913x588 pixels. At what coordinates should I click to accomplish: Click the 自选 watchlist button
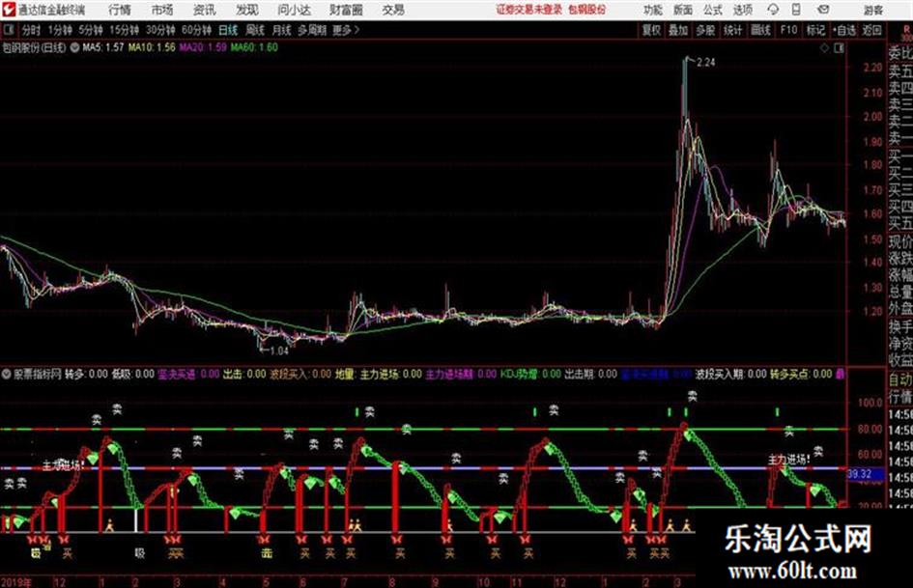click(x=843, y=30)
